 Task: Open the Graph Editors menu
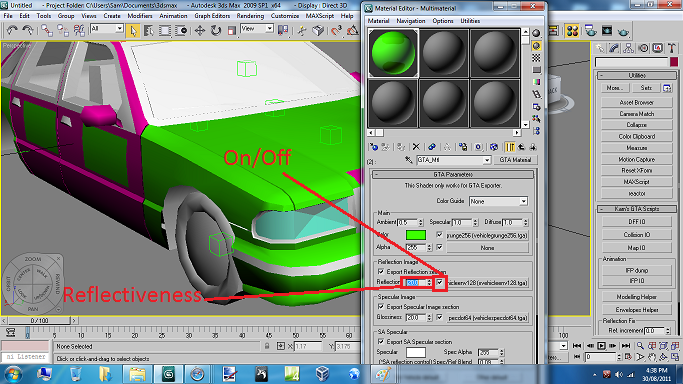click(x=212, y=16)
